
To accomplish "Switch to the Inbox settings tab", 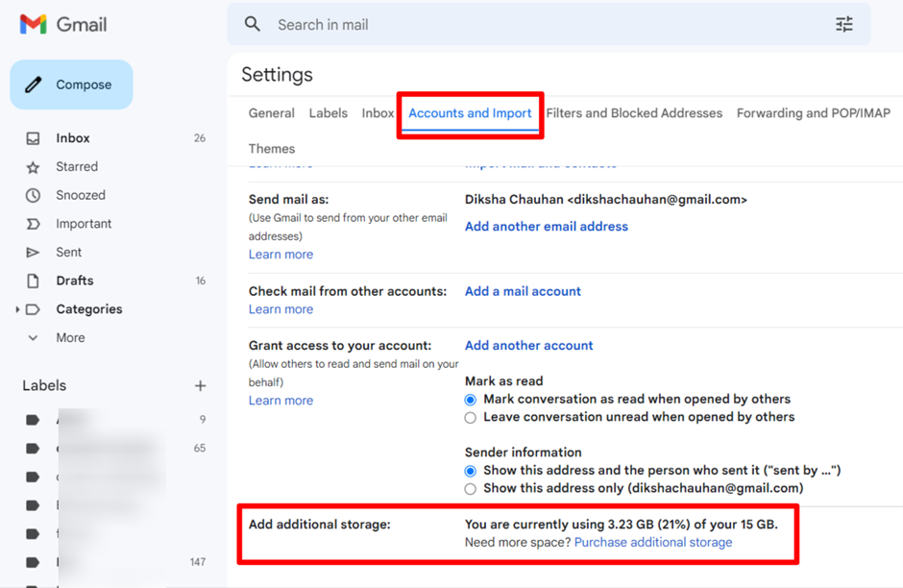I will tap(378, 113).
